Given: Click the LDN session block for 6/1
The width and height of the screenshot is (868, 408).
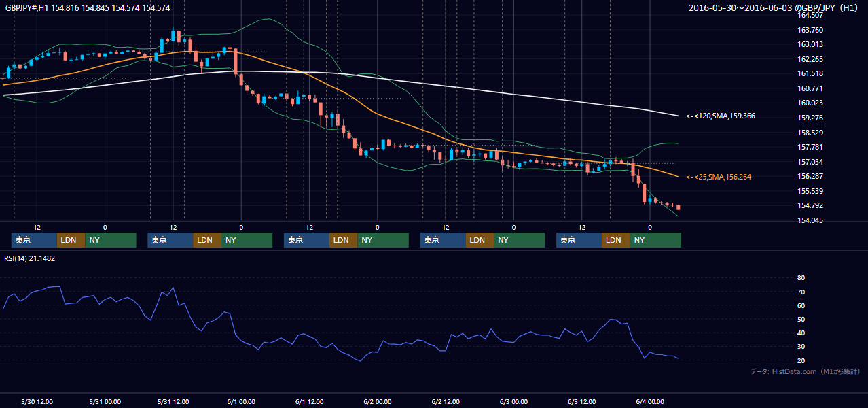Looking at the screenshot, I should pos(344,240).
